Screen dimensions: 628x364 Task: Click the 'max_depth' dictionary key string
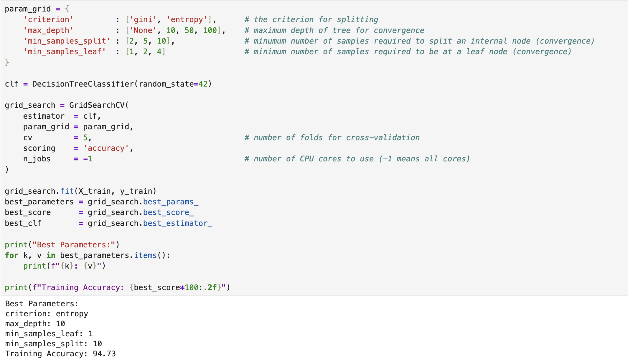click(x=48, y=30)
